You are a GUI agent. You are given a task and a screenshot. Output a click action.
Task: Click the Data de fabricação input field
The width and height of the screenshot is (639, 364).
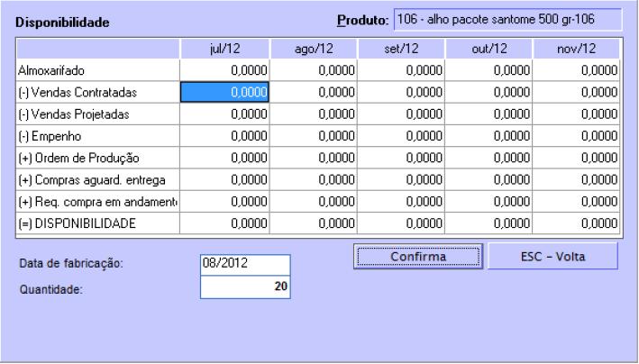(246, 263)
